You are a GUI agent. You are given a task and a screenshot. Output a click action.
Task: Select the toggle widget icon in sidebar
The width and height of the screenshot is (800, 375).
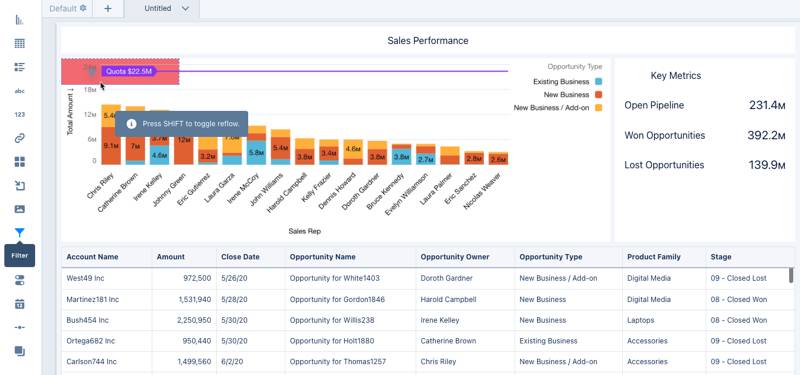pos(19,280)
